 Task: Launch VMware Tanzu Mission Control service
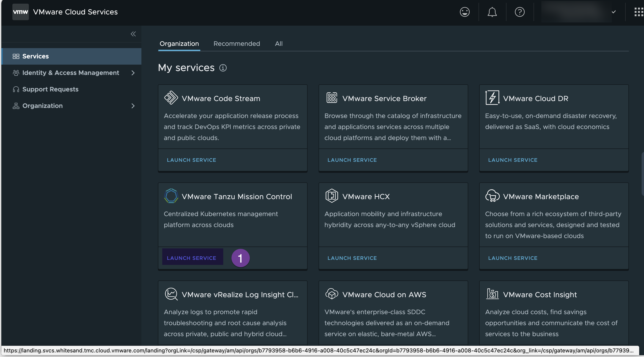(193, 256)
